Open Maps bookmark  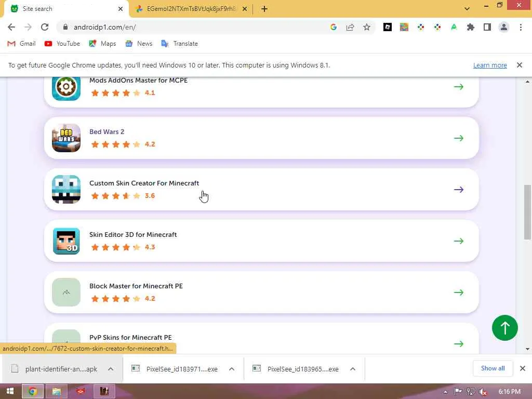[x=102, y=44]
